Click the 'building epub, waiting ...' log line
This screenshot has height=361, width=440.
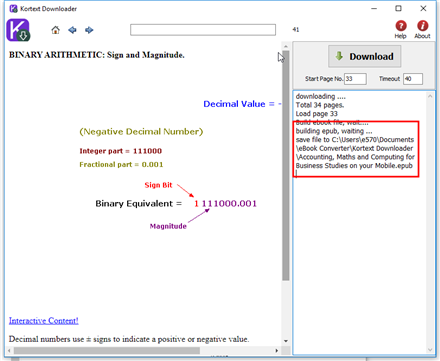334,131
